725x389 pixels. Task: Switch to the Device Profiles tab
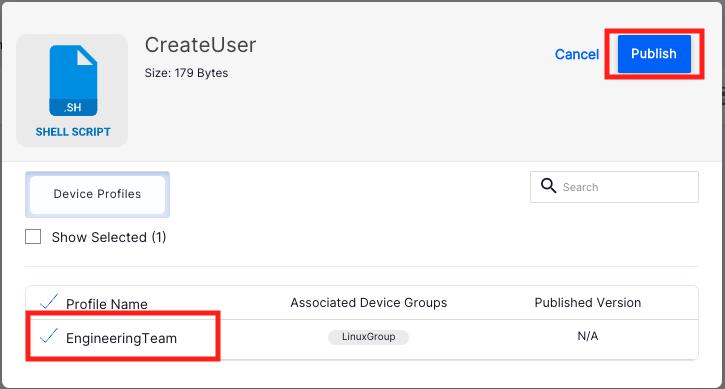[x=97, y=194]
